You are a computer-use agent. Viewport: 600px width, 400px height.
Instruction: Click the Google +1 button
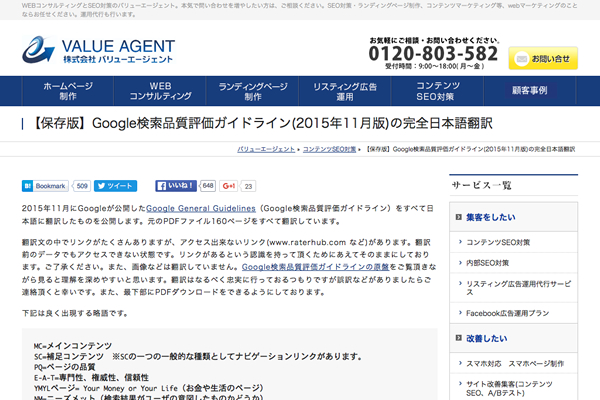click(x=228, y=186)
